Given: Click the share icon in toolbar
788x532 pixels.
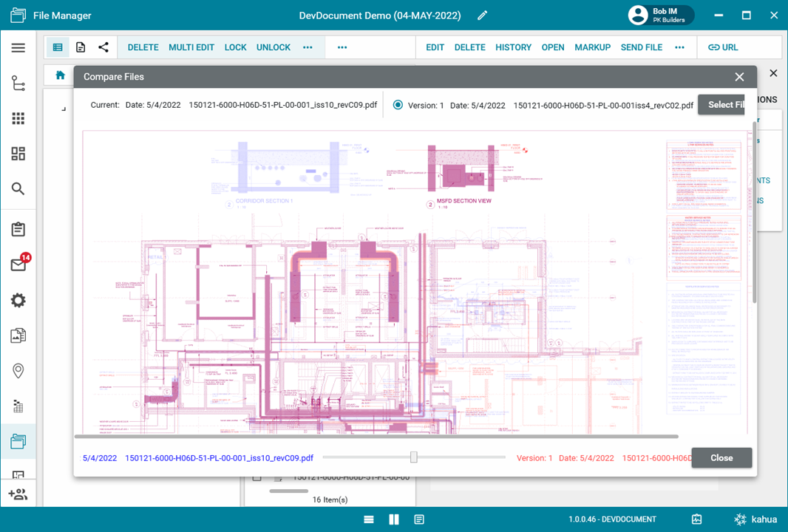Looking at the screenshot, I should (x=103, y=47).
